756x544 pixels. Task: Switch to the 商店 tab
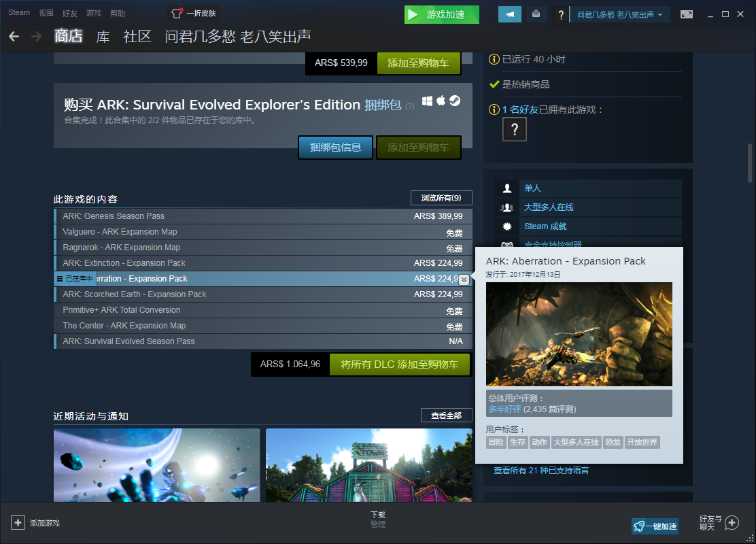click(x=68, y=36)
